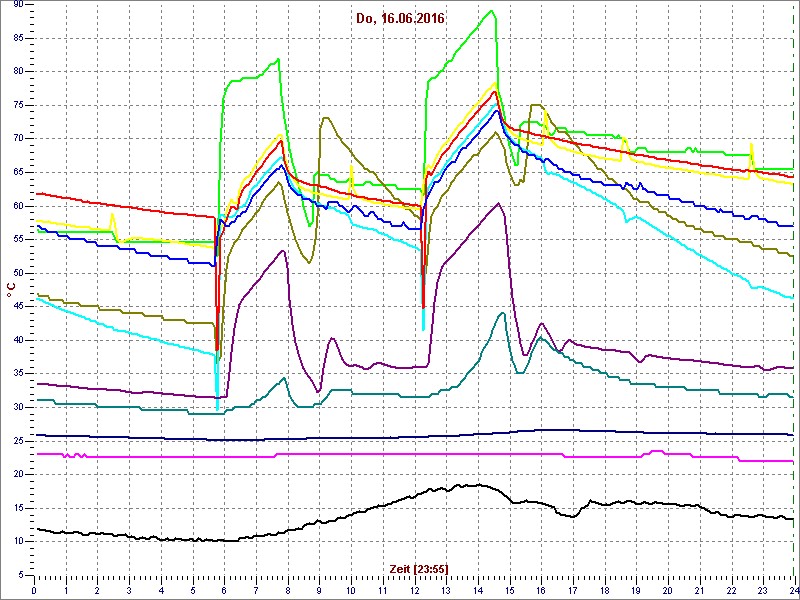Screen dimensions: 800x600
Task: Click hour 22 on the time axis
Action: (730, 590)
